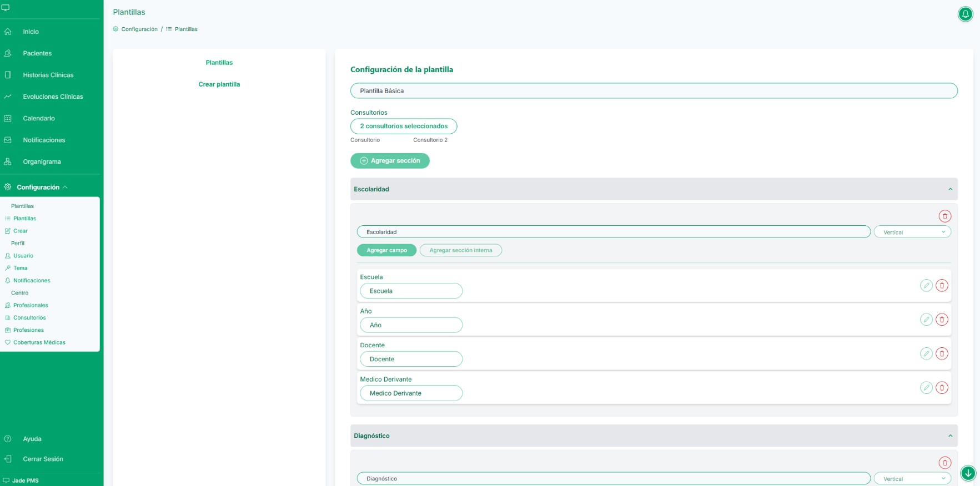
Task: Click Agregar campo button
Action: click(x=386, y=250)
